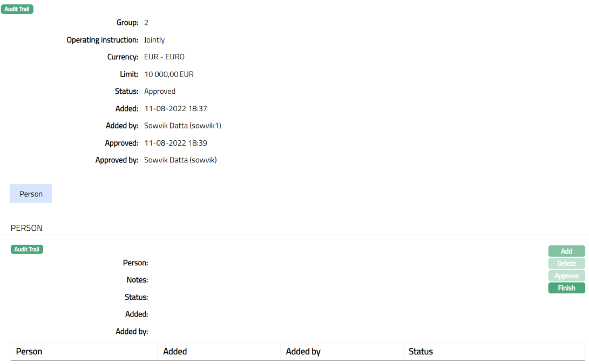Click the Sowvik Datta (sowvik1) name
This screenshot has width=589, height=364.
pos(182,126)
